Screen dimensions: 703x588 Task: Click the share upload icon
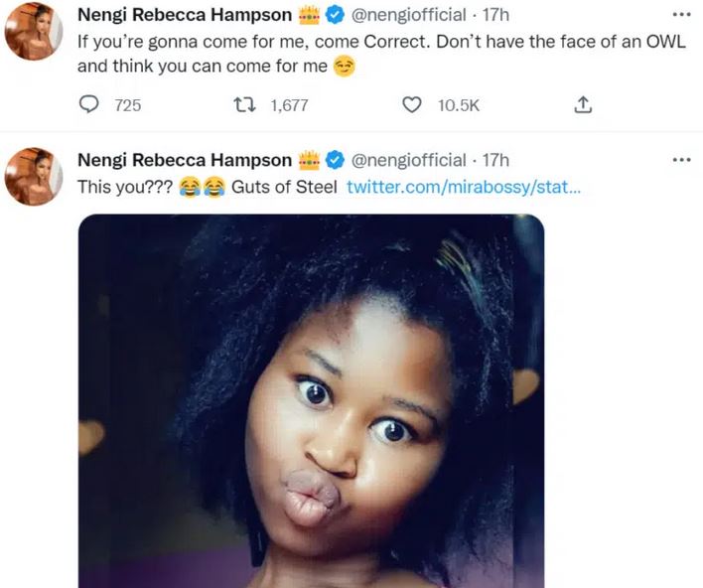click(x=583, y=104)
